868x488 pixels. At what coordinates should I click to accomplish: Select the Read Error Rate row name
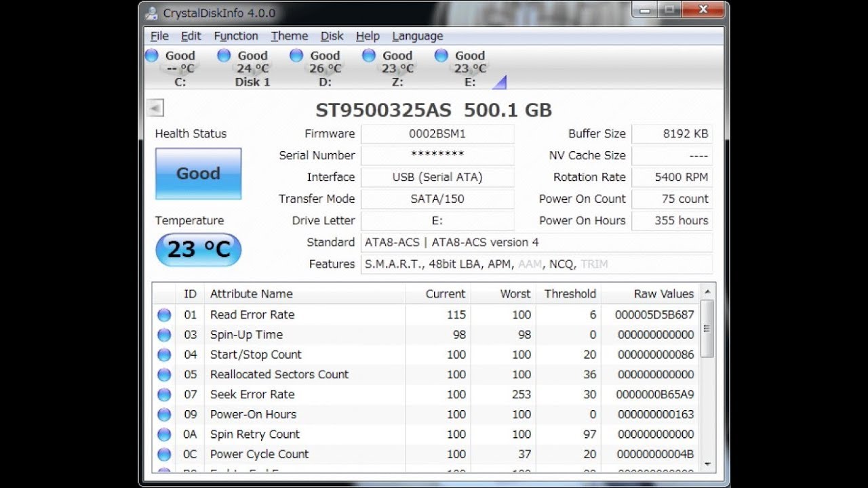pyautogui.click(x=252, y=314)
